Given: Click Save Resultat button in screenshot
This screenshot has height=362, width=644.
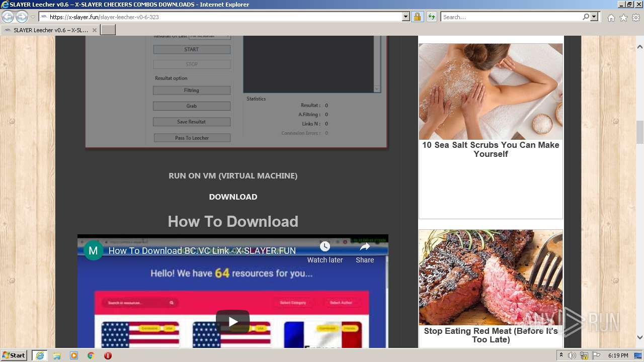Looking at the screenshot, I should tap(192, 122).
